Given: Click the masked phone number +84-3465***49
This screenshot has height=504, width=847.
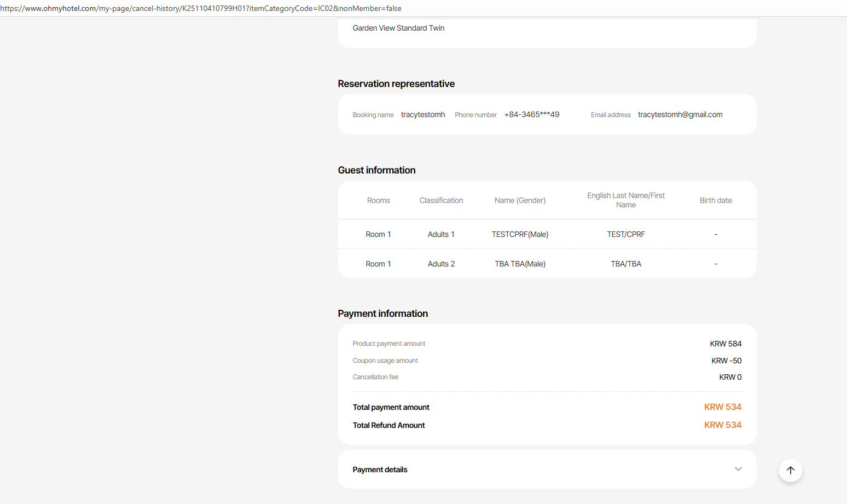Looking at the screenshot, I should click(x=531, y=114).
